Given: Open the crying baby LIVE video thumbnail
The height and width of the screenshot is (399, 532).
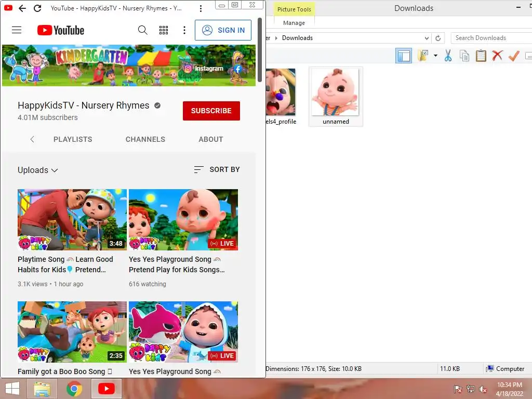Looking at the screenshot, I should click(x=183, y=220).
